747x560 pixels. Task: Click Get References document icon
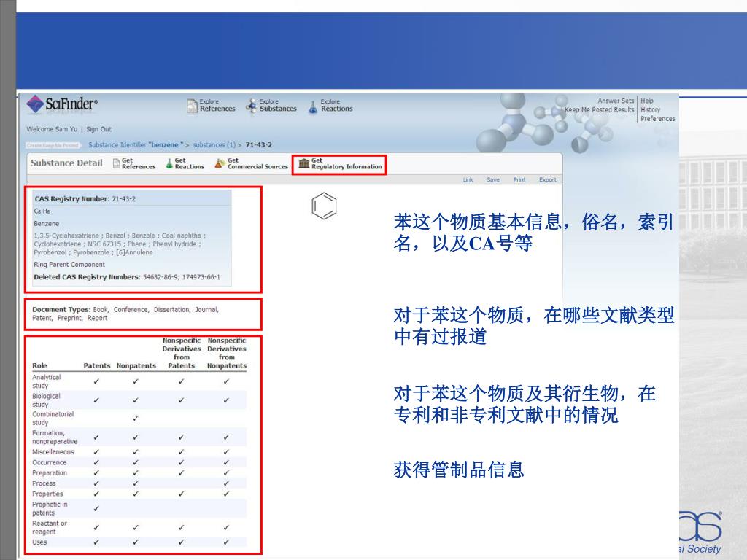[116, 163]
